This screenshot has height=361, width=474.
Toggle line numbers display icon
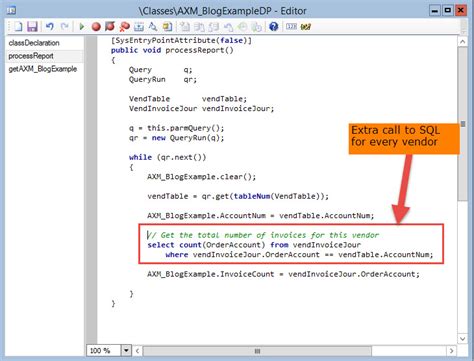click(291, 26)
